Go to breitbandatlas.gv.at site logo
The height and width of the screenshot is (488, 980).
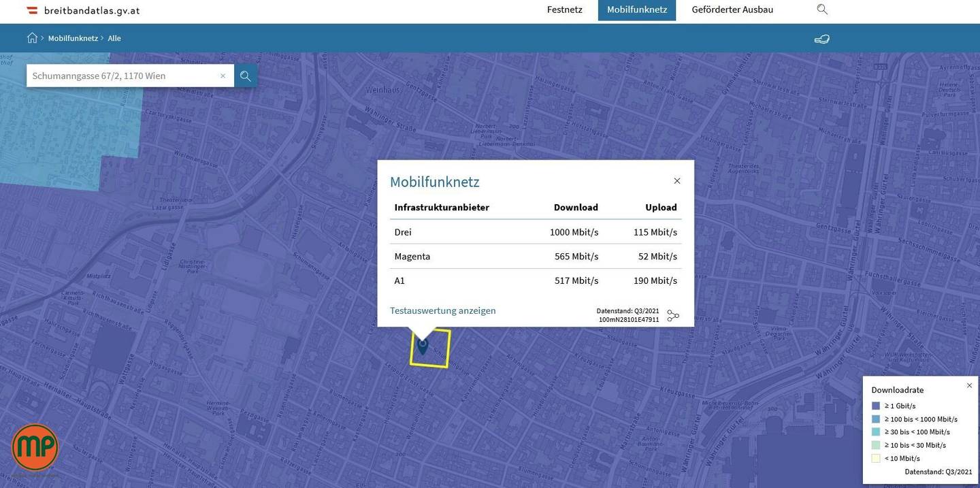[x=83, y=10]
